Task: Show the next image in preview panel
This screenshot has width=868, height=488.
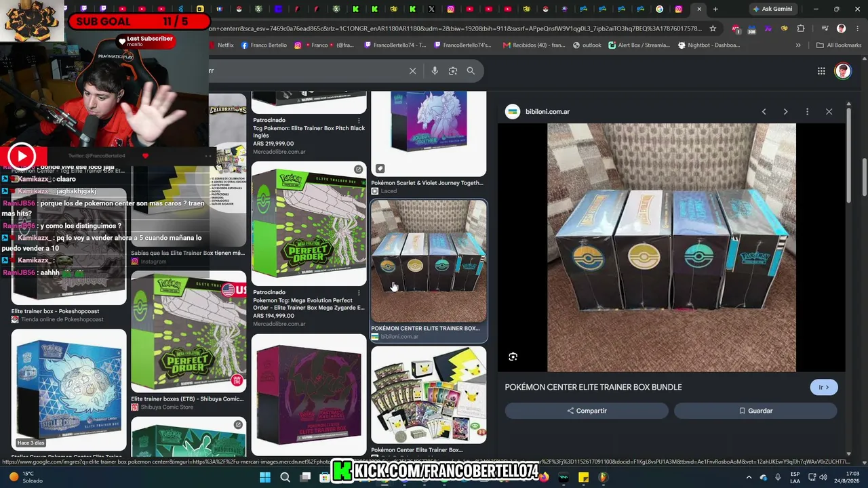Action: pos(785,112)
